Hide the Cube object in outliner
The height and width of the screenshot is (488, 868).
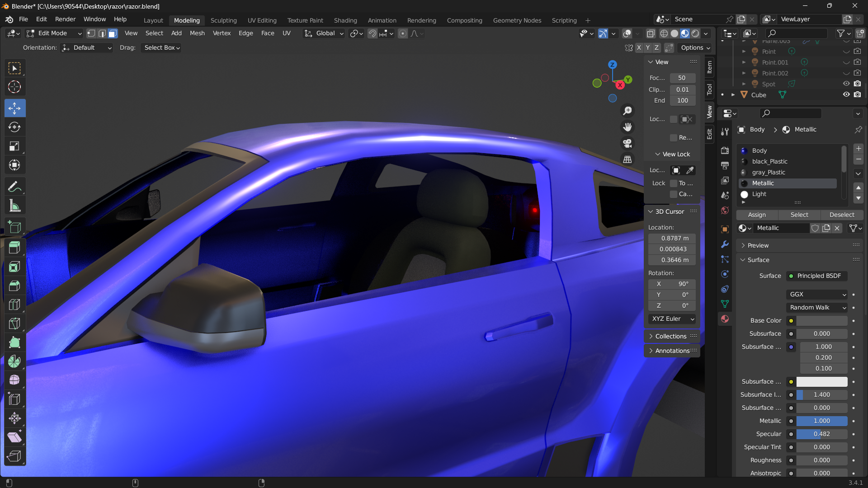[846, 95]
